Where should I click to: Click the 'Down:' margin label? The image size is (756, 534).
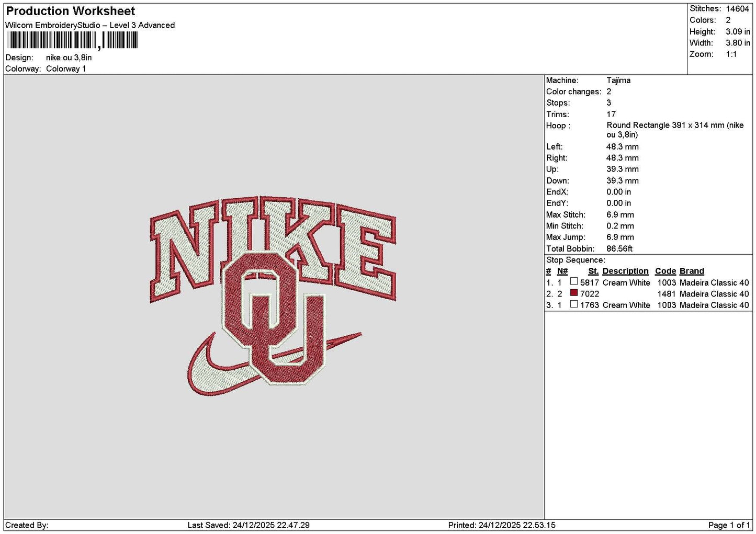coord(558,181)
